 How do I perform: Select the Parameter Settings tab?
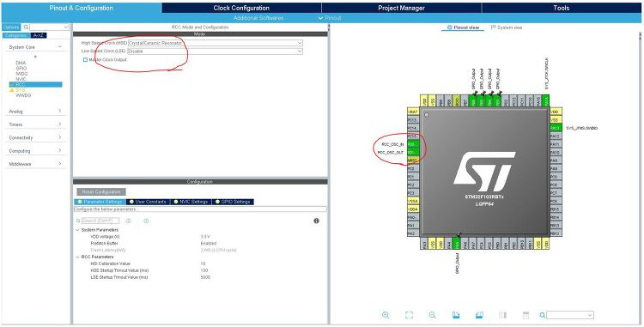click(100, 202)
